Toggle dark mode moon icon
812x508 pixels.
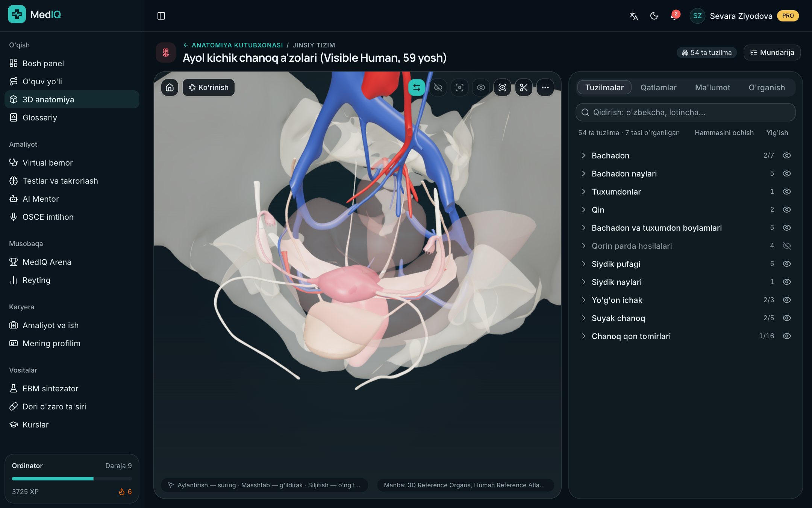click(654, 16)
